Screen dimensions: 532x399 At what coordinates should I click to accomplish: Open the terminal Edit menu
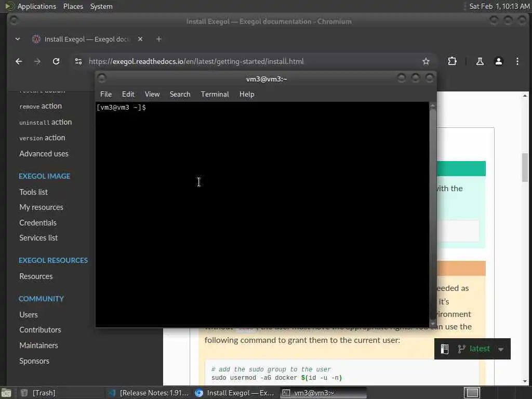128,95
